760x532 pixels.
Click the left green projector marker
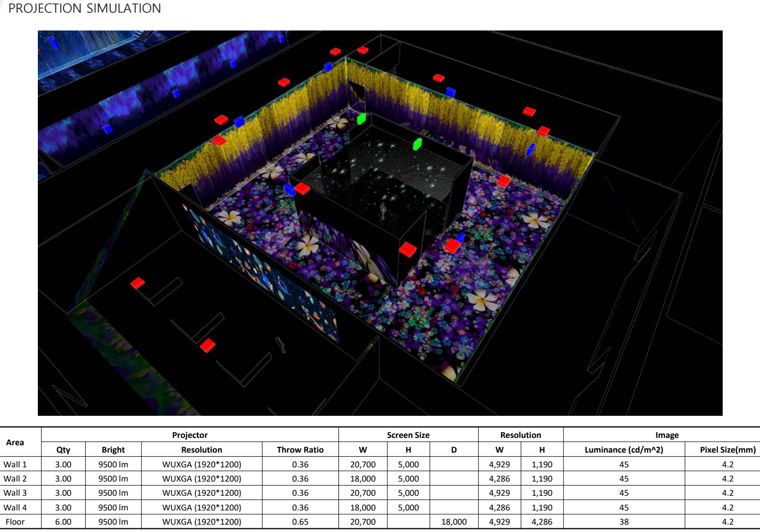point(361,119)
